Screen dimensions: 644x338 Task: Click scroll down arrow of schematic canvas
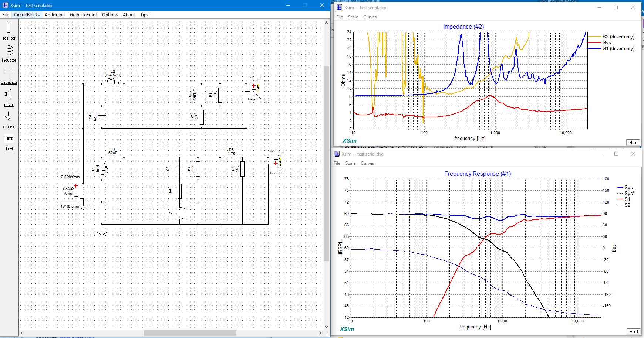click(326, 327)
